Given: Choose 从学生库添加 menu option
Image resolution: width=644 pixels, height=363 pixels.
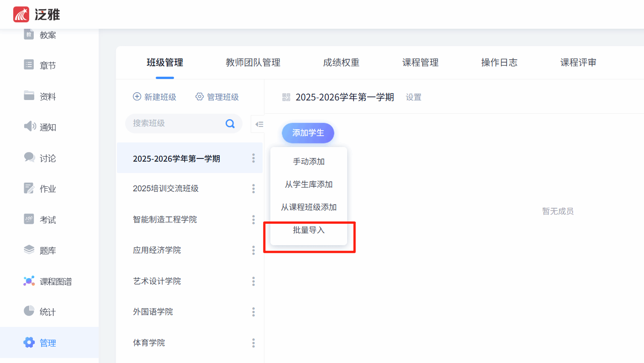Looking at the screenshot, I should click(309, 184).
